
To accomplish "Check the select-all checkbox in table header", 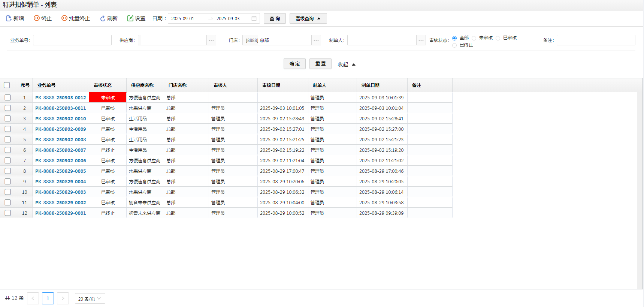I will point(7,85).
